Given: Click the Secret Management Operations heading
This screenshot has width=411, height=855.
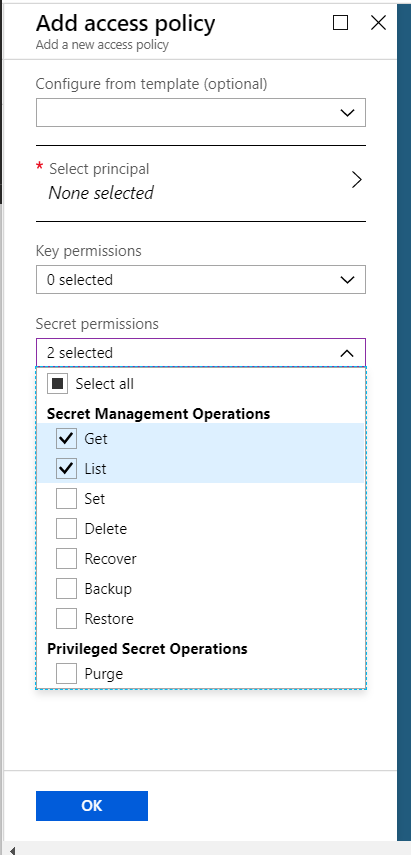Looking at the screenshot, I should point(158,413).
